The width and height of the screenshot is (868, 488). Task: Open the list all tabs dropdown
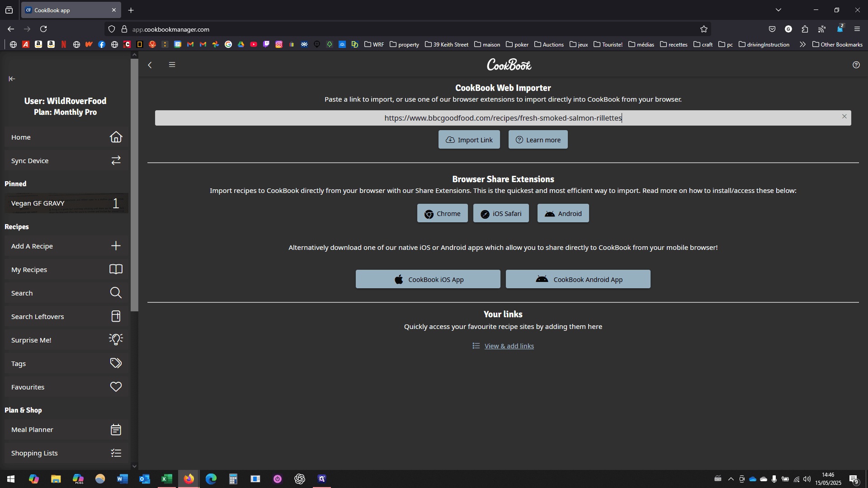[x=778, y=10]
